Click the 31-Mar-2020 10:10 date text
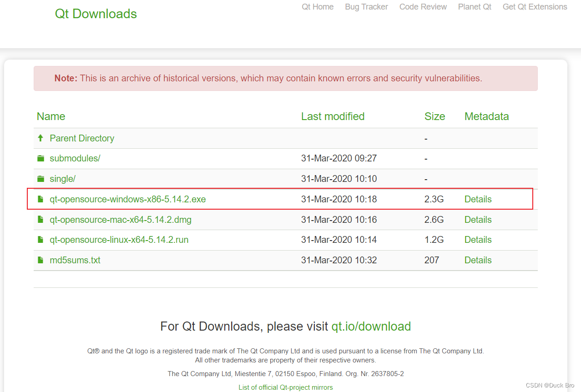 click(x=339, y=179)
